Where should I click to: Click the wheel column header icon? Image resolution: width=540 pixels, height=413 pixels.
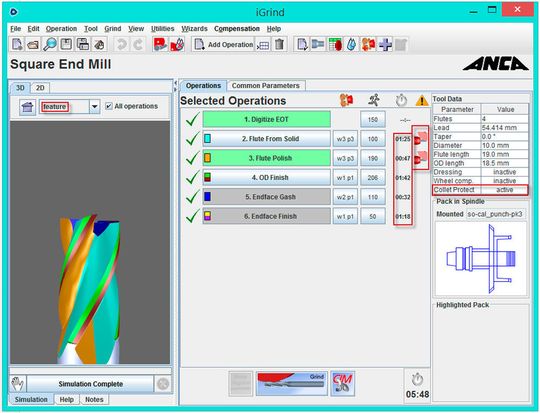pos(346,100)
